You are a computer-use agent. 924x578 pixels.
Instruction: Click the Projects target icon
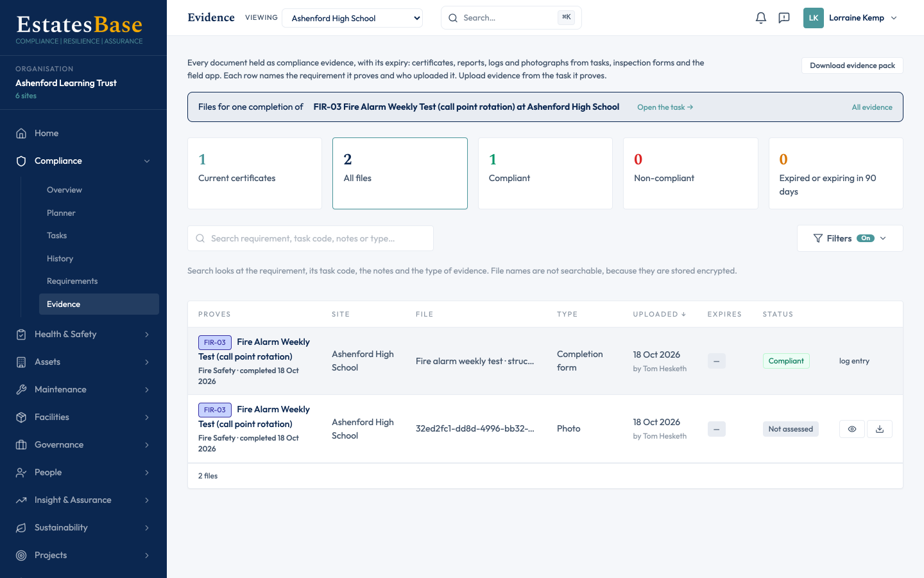pyautogui.click(x=21, y=556)
